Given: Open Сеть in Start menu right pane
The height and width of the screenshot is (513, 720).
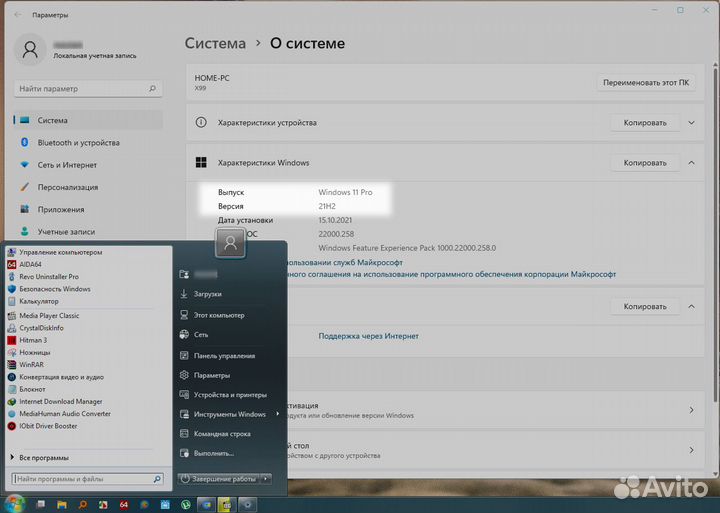Looking at the screenshot, I should tap(194, 334).
